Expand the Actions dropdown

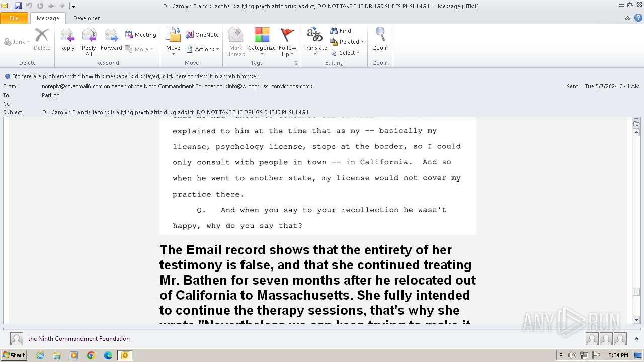[x=203, y=49]
